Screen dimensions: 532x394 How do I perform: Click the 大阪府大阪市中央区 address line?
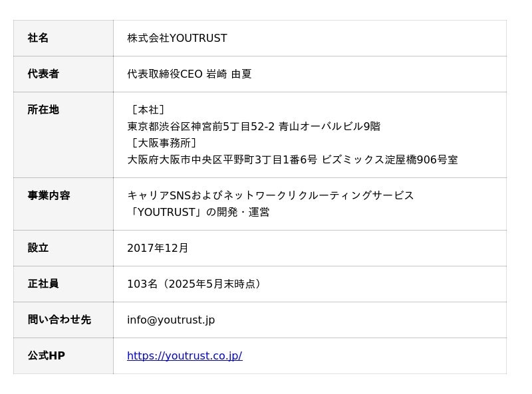292,160
